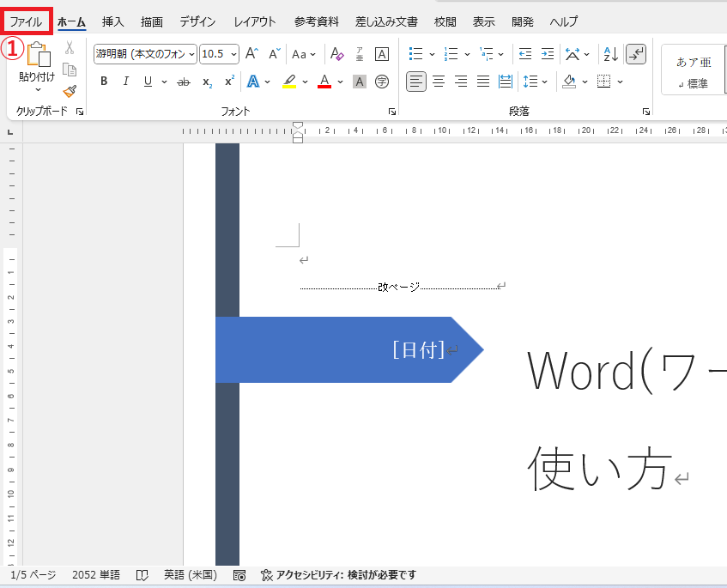
Task: Decrease font size with smaller A
Action: [x=275, y=54]
